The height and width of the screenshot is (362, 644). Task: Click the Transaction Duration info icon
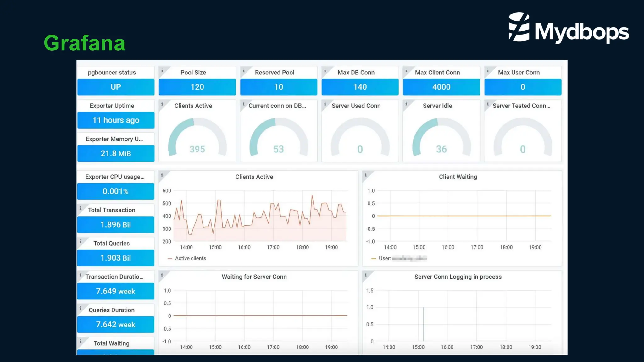tap(80, 275)
